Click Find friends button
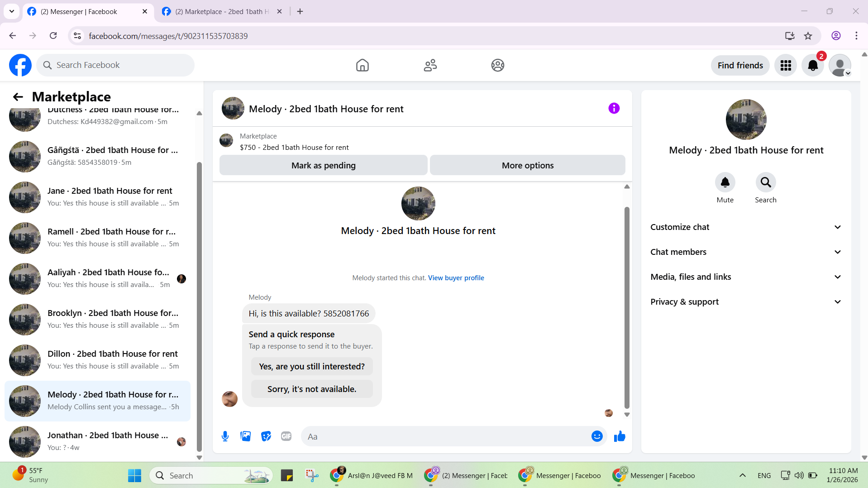The width and height of the screenshot is (868, 488). click(x=740, y=66)
